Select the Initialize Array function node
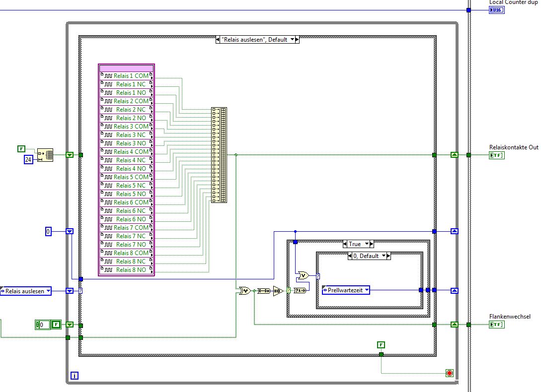 click(x=45, y=155)
